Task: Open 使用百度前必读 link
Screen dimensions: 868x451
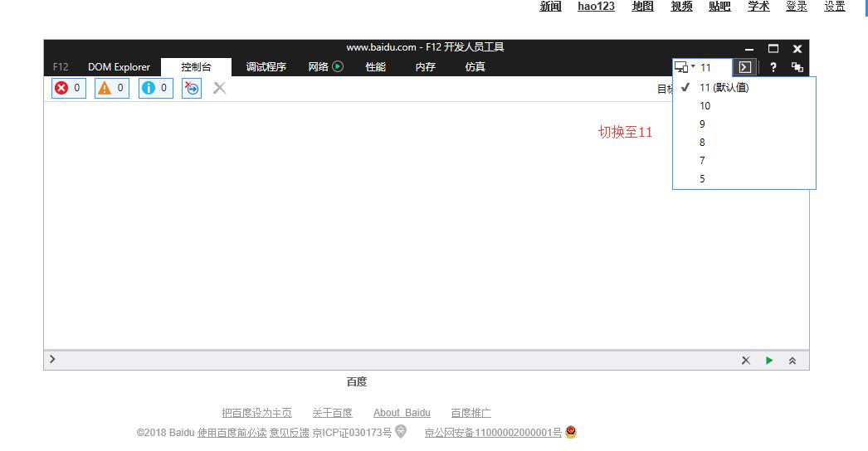Action: point(232,432)
